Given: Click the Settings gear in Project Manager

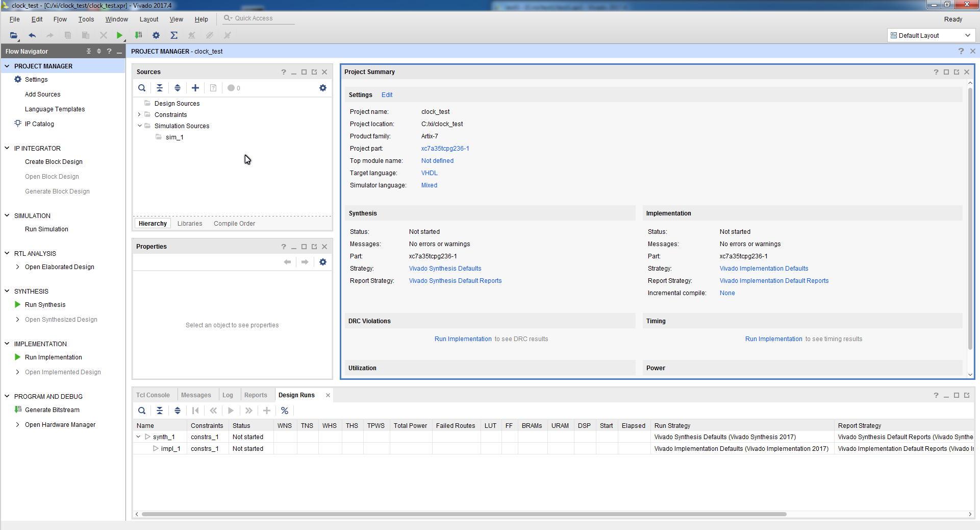Looking at the screenshot, I should click(18, 79).
